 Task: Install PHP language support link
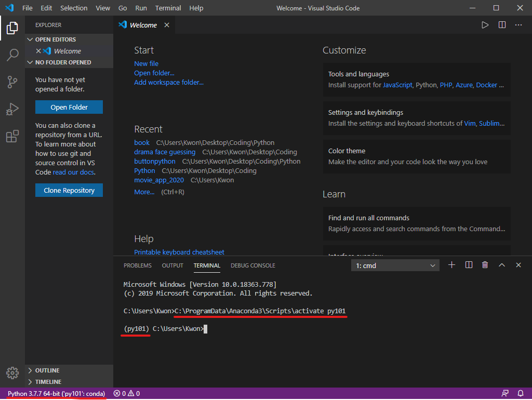[446, 85]
